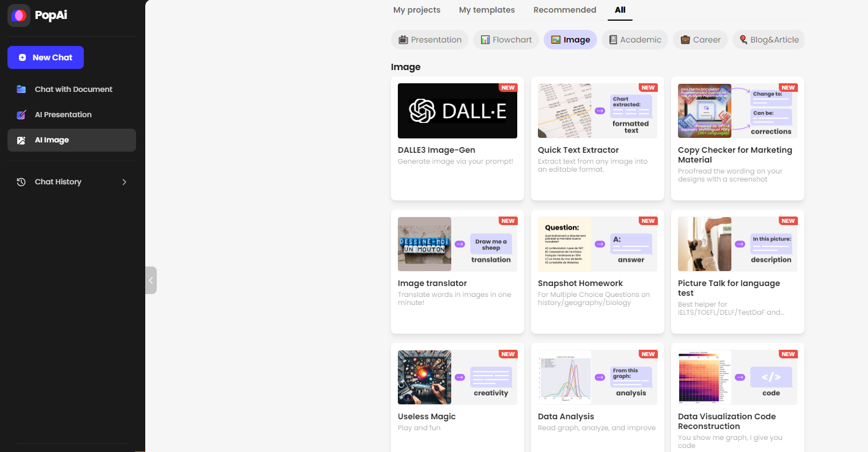Click the Flowchart chip chart icon
The image size is (868, 452).
tap(485, 40)
